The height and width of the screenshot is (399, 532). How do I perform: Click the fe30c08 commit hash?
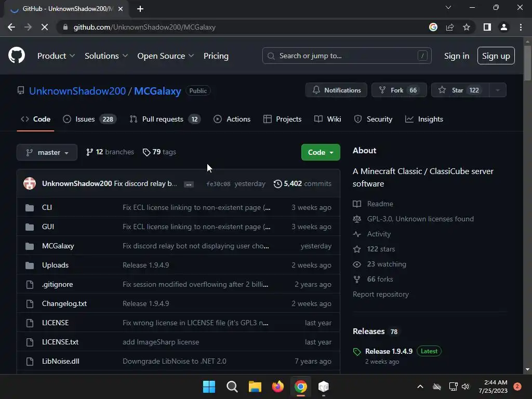point(218,184)
